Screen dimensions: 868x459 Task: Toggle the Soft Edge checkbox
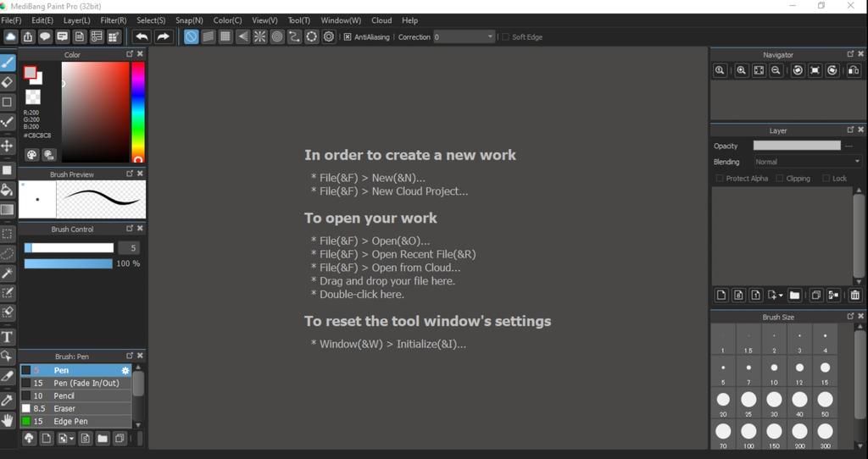coord(505,37)
